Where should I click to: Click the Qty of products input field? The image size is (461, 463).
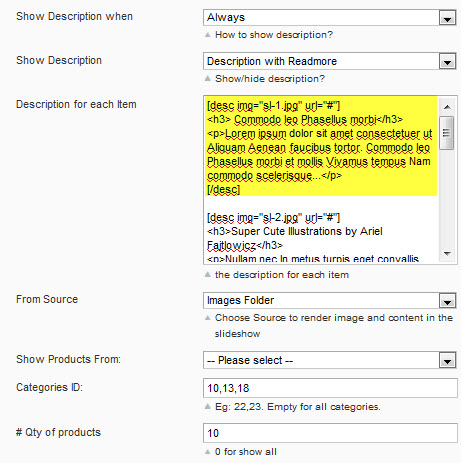[330, 433]
